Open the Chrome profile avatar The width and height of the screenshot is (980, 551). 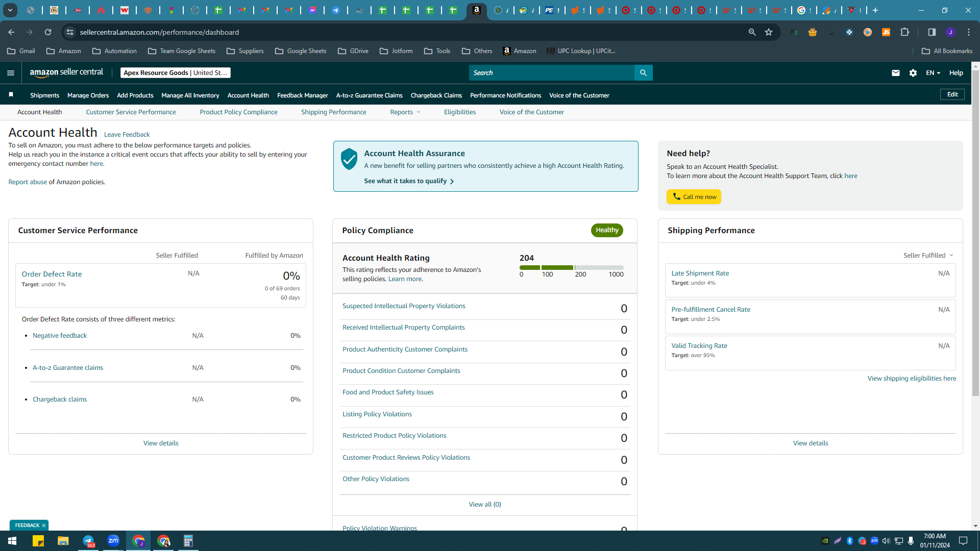(950, 32)
